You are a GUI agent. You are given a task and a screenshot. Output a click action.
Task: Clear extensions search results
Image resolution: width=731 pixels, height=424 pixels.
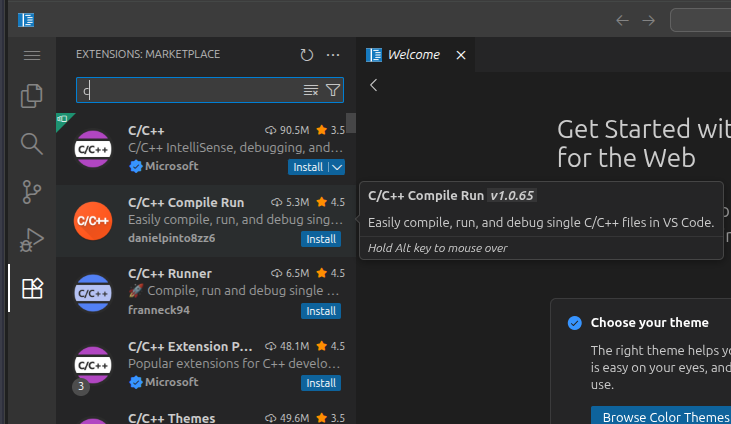point(311,91)
